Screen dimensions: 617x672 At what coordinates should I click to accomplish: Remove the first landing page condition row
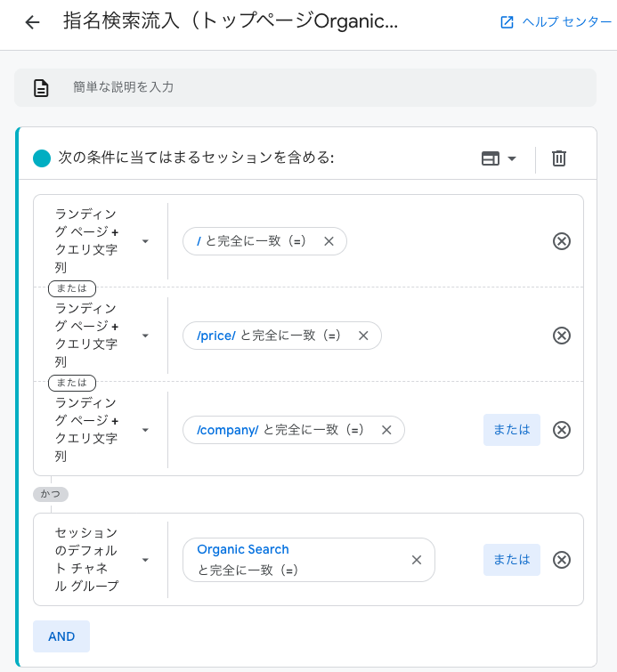point(562,241)
